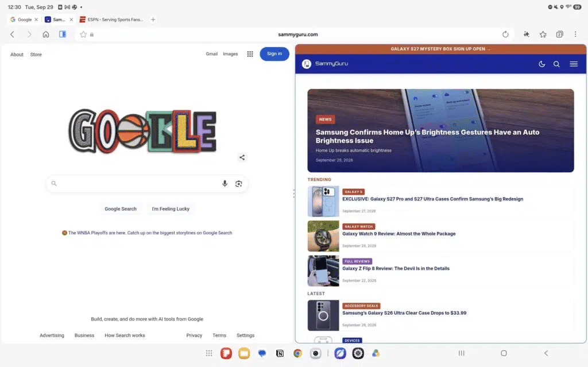The height and width of the screenshot is (367, 588).
Task: Switch to the Google tab
Action: tap(21, 20)
